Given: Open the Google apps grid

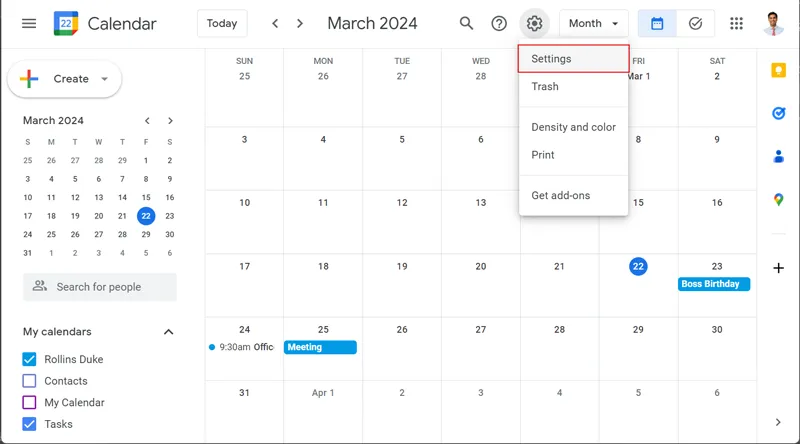Looking at the screenshot, I should (737, 23).
